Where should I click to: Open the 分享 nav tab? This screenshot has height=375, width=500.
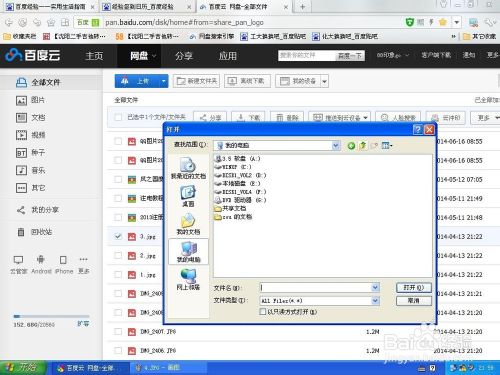click(x=184, y=56)
